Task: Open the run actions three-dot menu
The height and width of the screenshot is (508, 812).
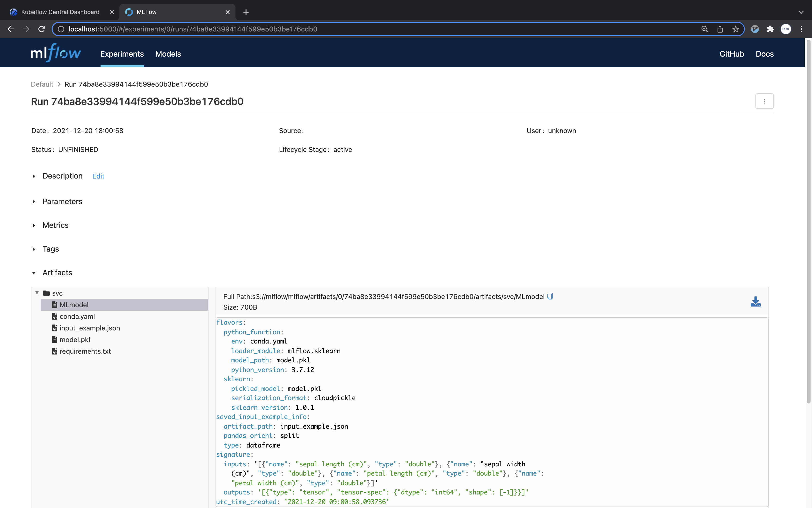Action: tap(764, 101)
